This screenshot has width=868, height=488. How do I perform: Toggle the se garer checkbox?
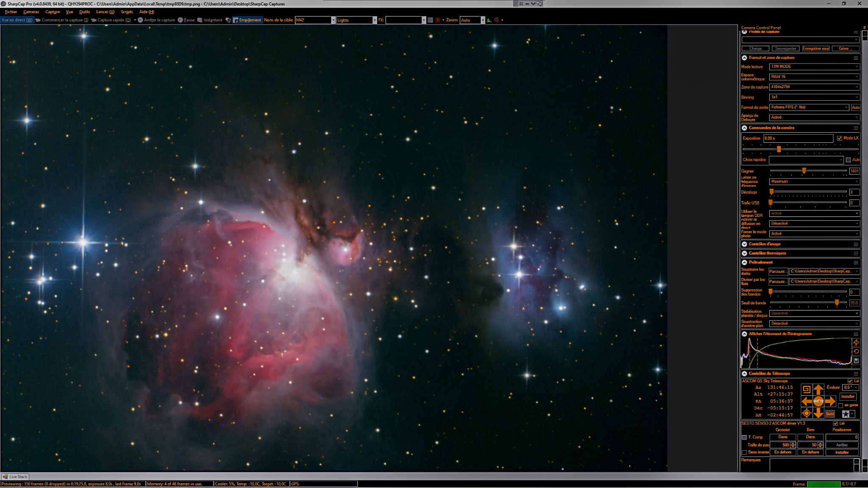[x=840, y=405]
